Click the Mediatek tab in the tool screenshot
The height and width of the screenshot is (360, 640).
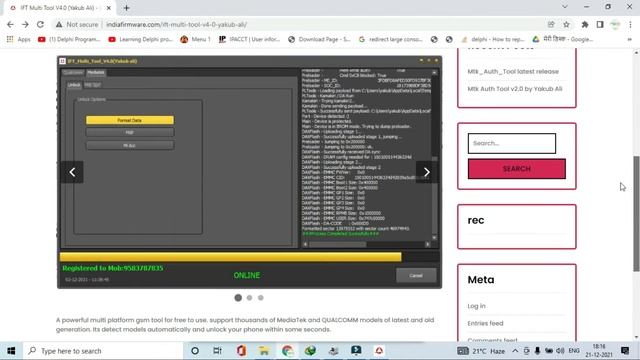[96, 73]
